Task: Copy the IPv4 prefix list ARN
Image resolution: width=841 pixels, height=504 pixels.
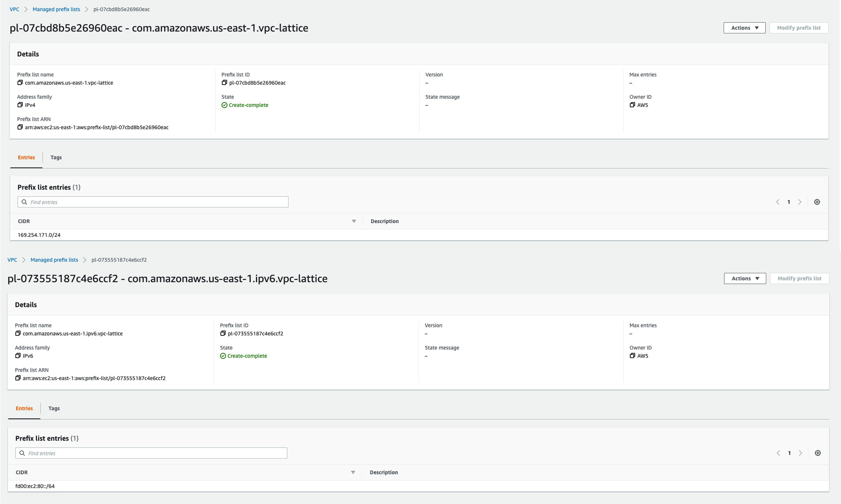Action: [x=20, y=127]
